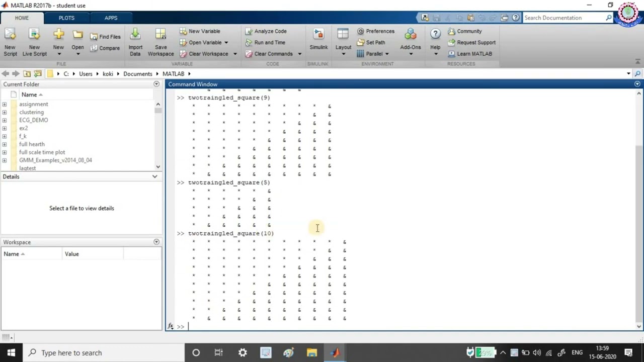Screen dimensions: 644x362
Task: Open Task View on the taskbar
Action: [x=218, y=352]
